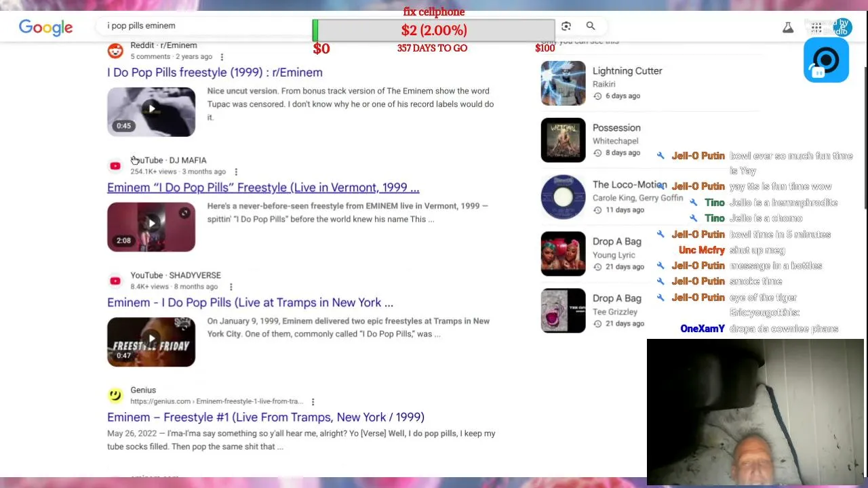This screenshot has width=868, height=488.
Task: Click the Reddit favicon
Action: [x=115, y=51]
